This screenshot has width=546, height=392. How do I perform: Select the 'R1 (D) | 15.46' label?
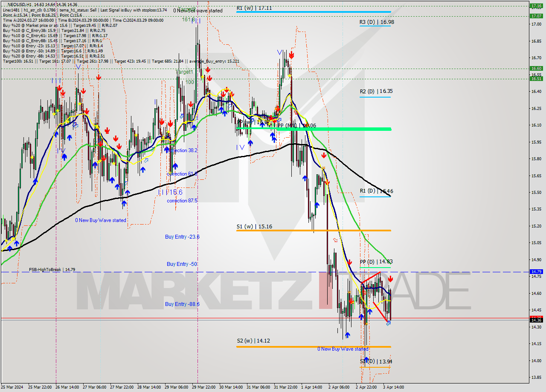point(376,191)
